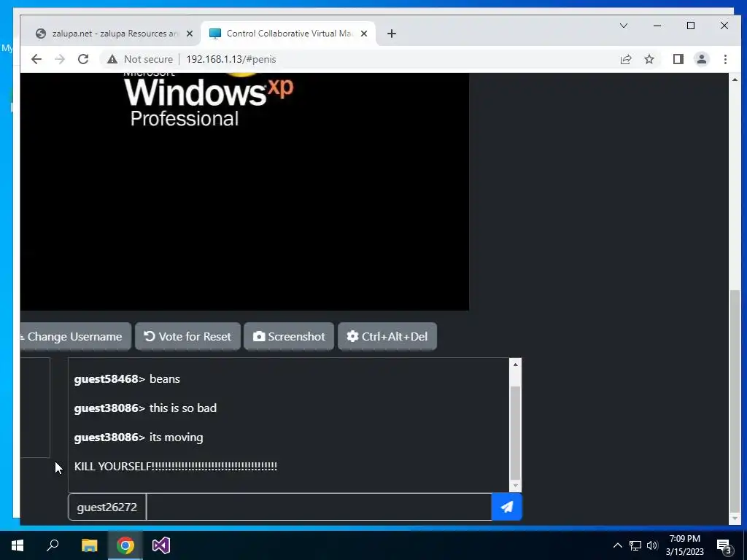This screenshot has width=747, height=560.
Task: Click the guest58468 beans message
Action: pos(127,379)
